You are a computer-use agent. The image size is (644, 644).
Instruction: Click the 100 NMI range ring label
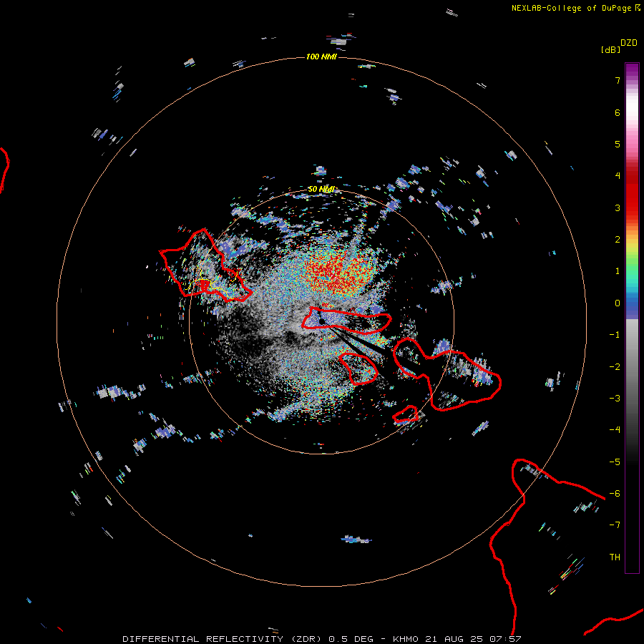[x=321, y=57]
